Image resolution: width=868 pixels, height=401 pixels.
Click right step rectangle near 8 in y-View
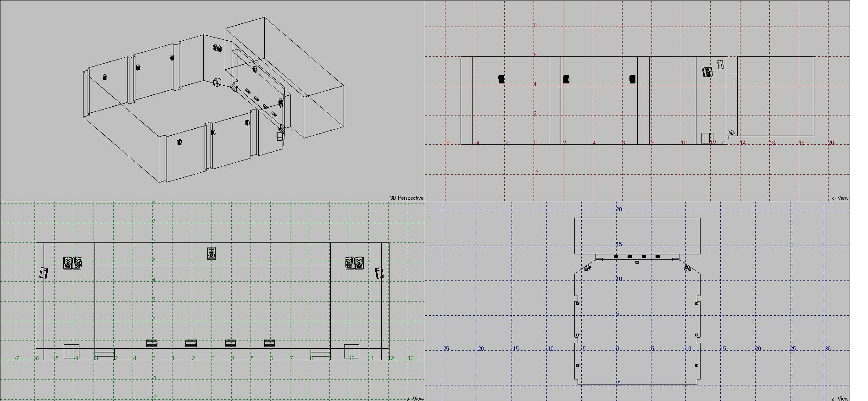[x=320, y=354]
